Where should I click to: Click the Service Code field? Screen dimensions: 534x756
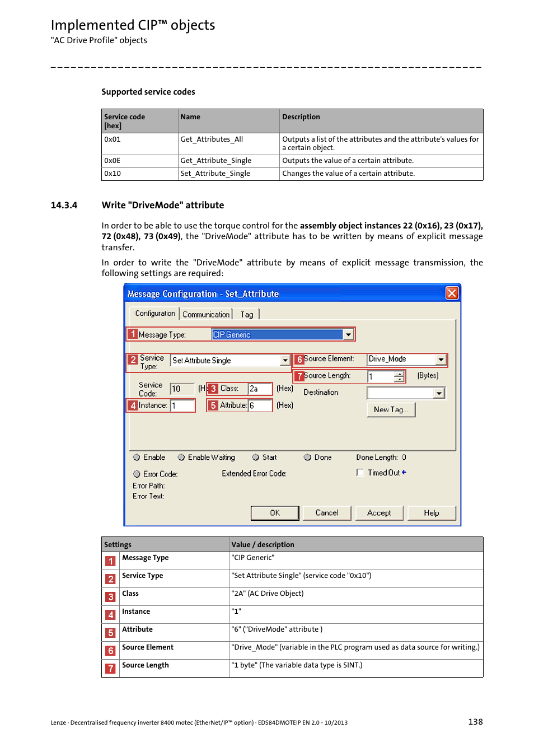[x=182, y=389]
